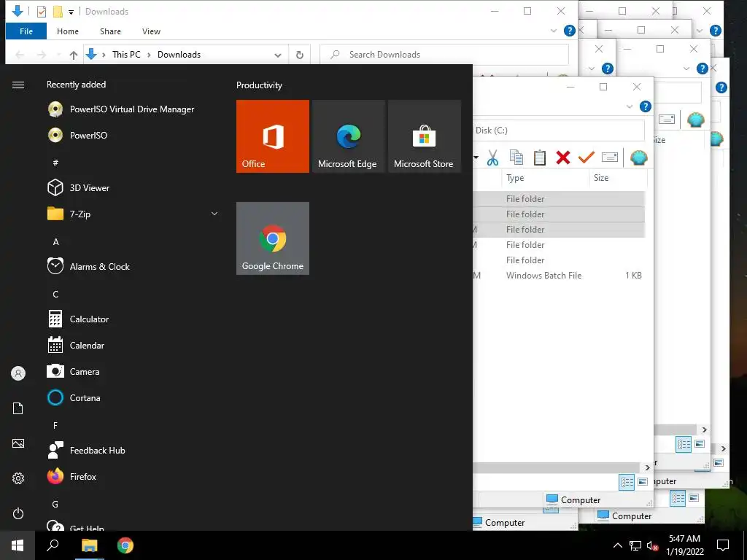Refresh the Downloads folder
The height and width of the screenshot is (560, 747).
[x=300, y=55]
